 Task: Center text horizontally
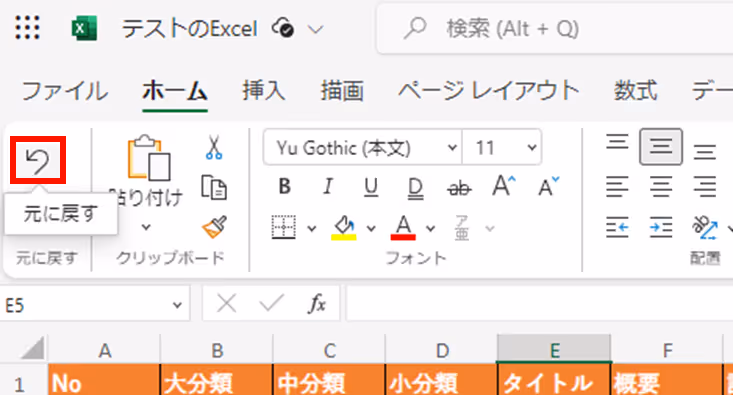click(661, 187)
